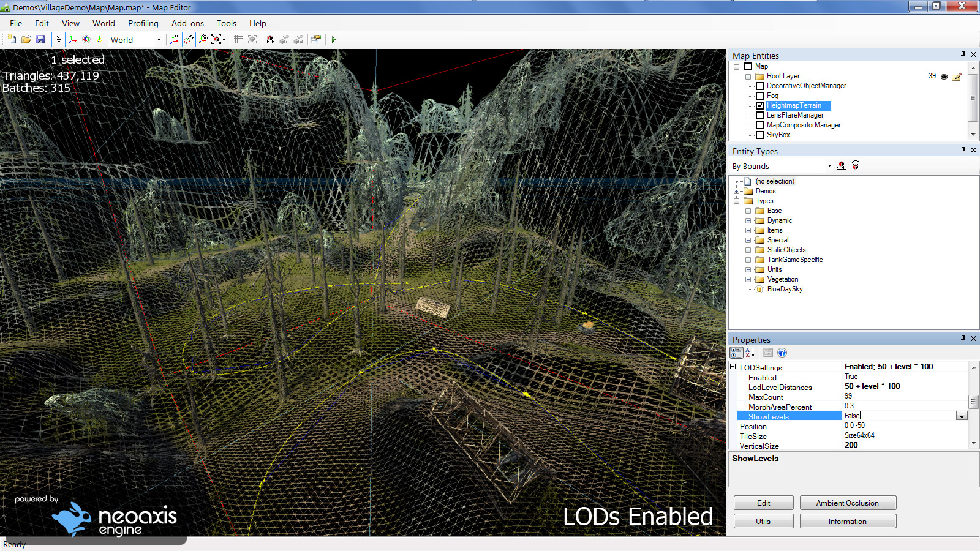The width and height of the screenshot is (980, 551).
Task: Open the Profiling menu
Action: pos(143,23)
